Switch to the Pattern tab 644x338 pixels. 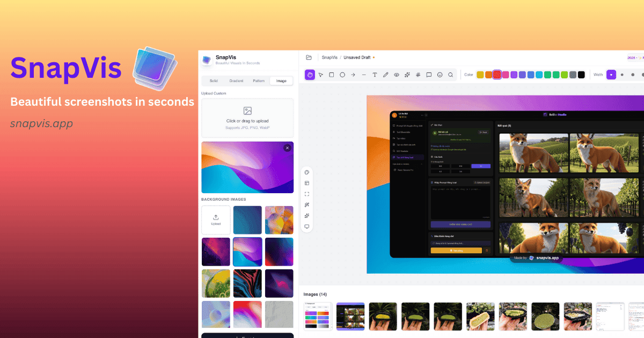pos(259,81)
